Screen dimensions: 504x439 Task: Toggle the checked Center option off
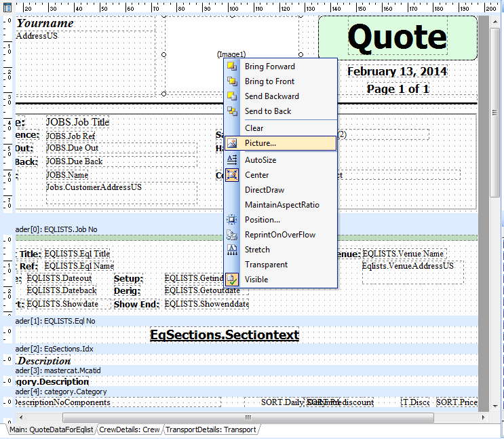point(256,175)
